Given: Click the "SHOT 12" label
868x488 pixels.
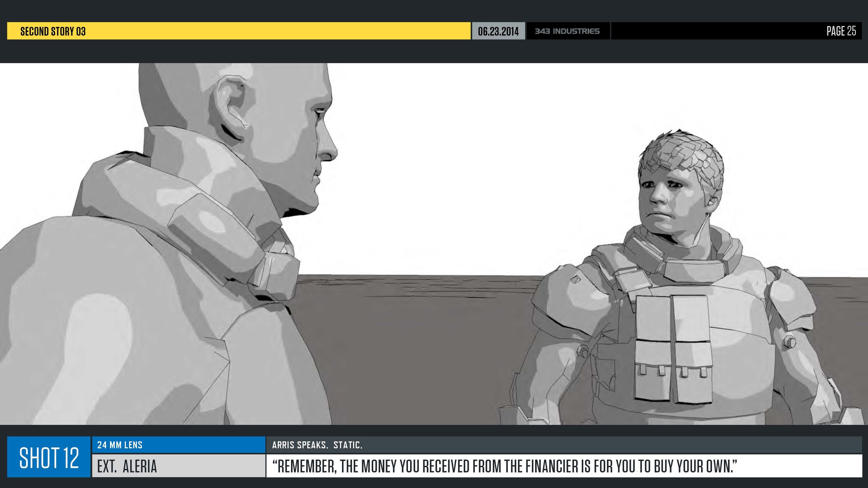Looking at the screenshot, I should point(49,458).
